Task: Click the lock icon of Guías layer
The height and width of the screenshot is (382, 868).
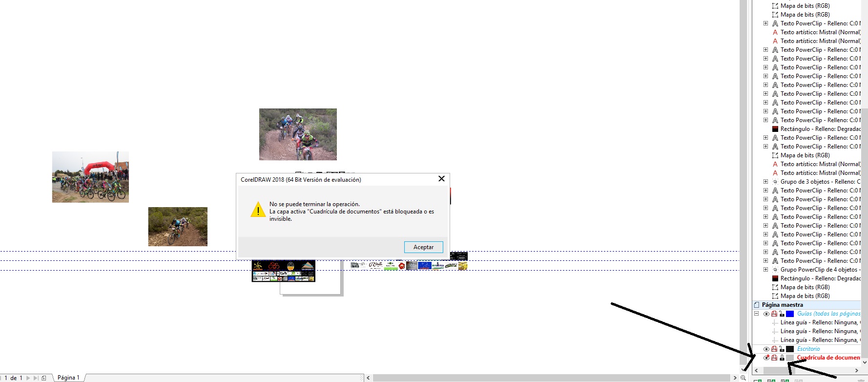Action: click(x=782, y=314)
